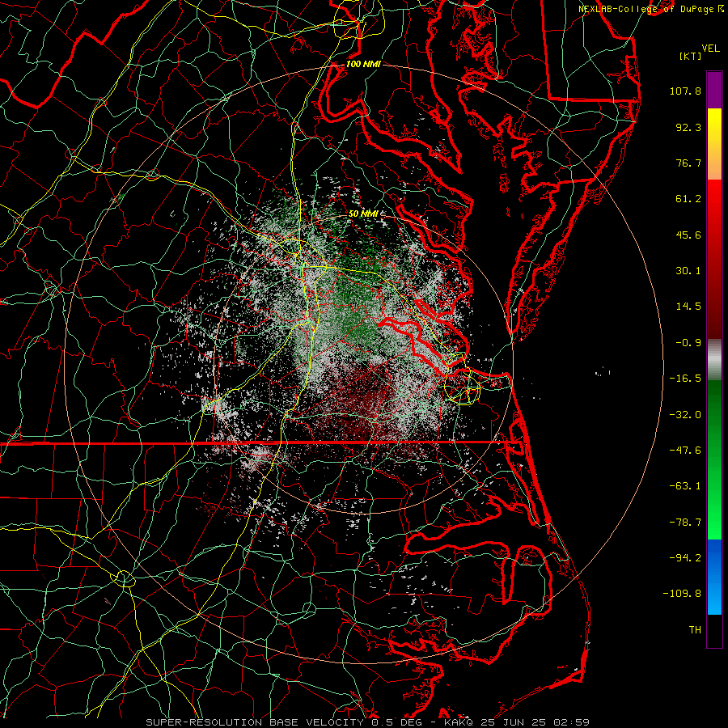Select the 92.3 scale value
This screenshot has width=728, height=728.
688,127
